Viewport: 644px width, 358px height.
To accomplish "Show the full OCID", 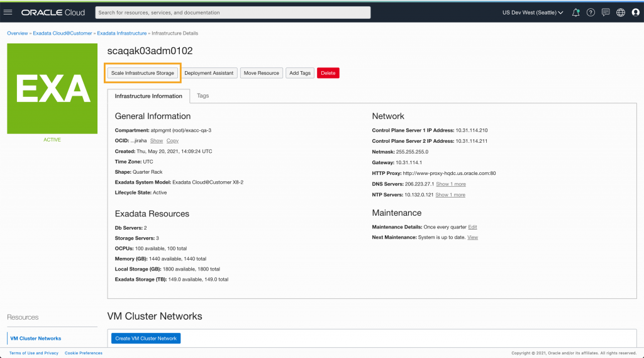I will (x=157, y=140).
